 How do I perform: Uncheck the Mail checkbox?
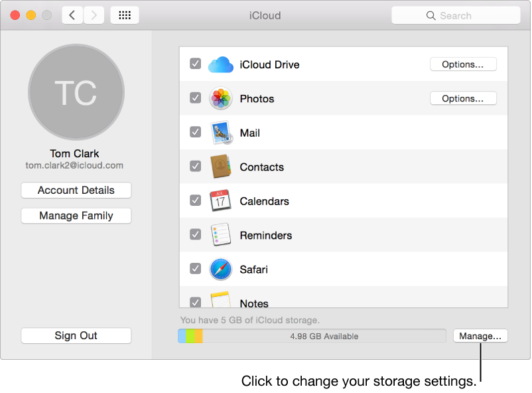(x=195, y=132)
